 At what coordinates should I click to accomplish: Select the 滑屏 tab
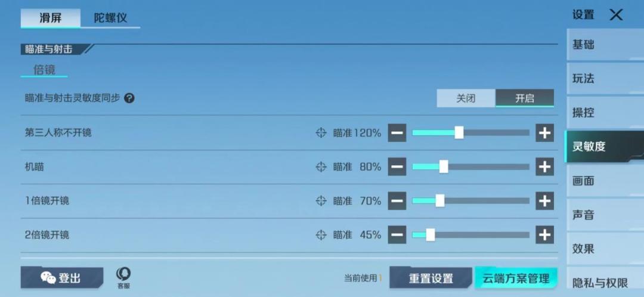50,18
